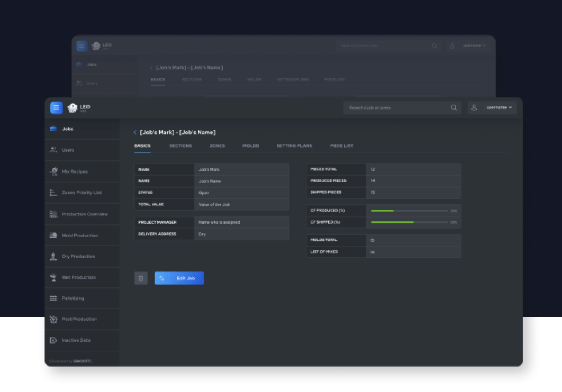Screen dimensions: 562x392
Task: Click "Name who is assigned" cell
Action: coord(242,222)
